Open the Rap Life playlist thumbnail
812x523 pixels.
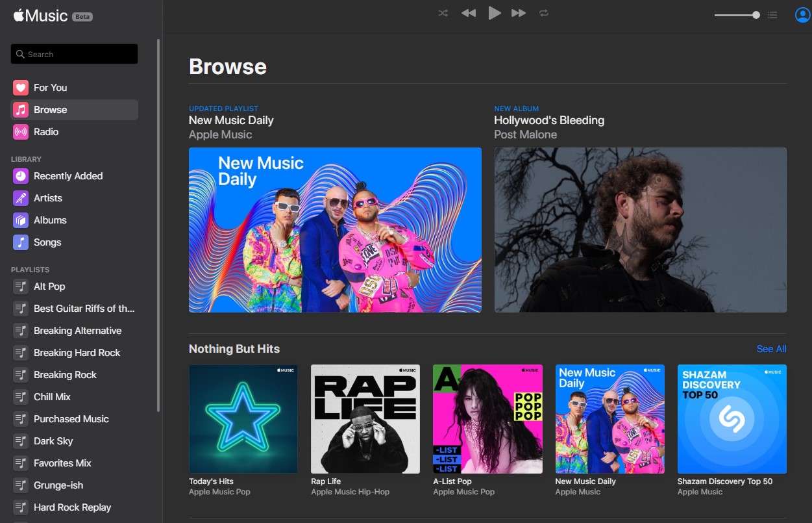click(365, 418)
